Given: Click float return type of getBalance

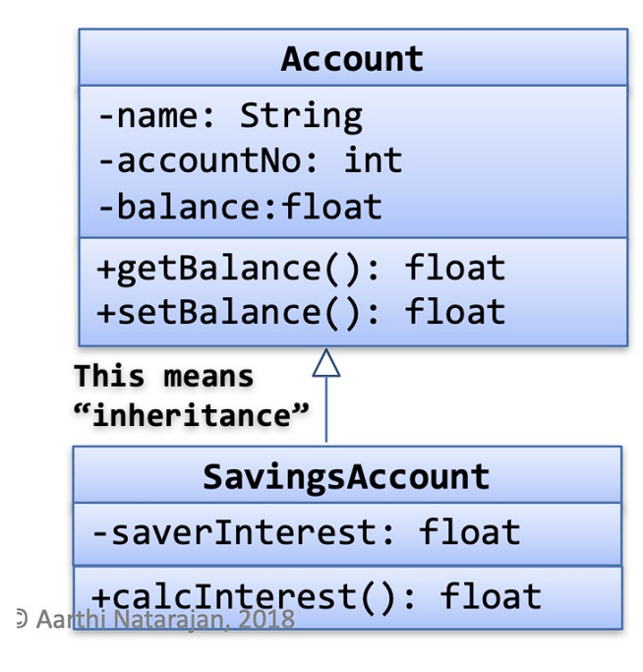Looking at the screenshot, I should (x=455, y=268).
